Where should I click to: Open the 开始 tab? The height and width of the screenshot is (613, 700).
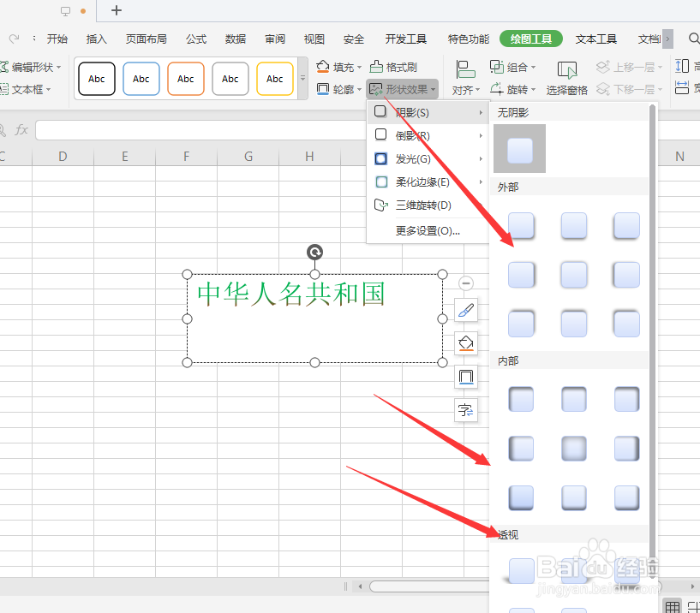[57, 39]
